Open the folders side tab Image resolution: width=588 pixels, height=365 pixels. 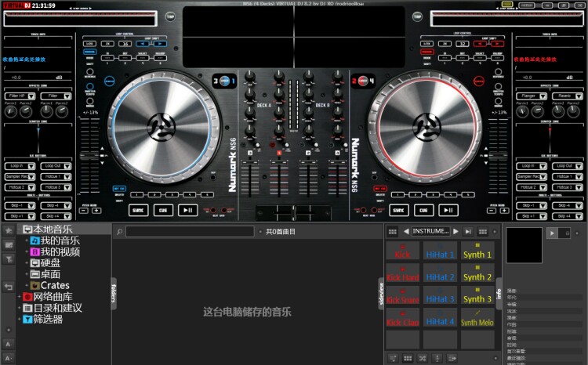114,293
